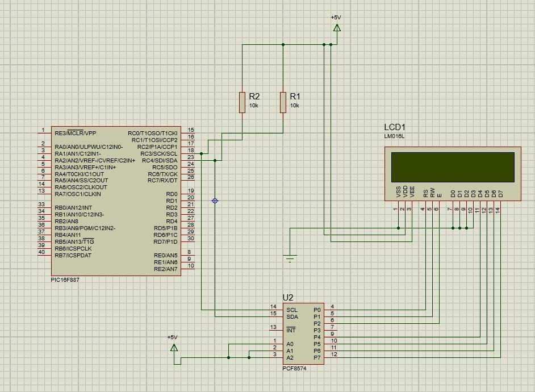Click the origin marker crosshair near RD0
Image resolution: width=535 pixels, height=392 pixels.
pyautogui.click(x=216, y=199)
